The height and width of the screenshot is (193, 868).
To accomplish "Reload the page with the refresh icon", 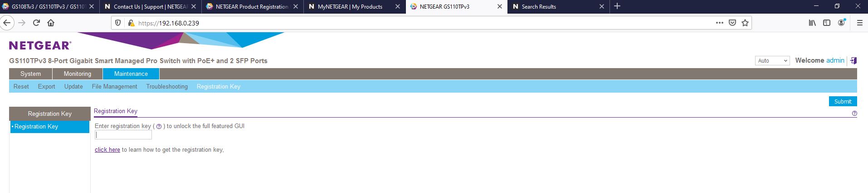I will [36, 23].
